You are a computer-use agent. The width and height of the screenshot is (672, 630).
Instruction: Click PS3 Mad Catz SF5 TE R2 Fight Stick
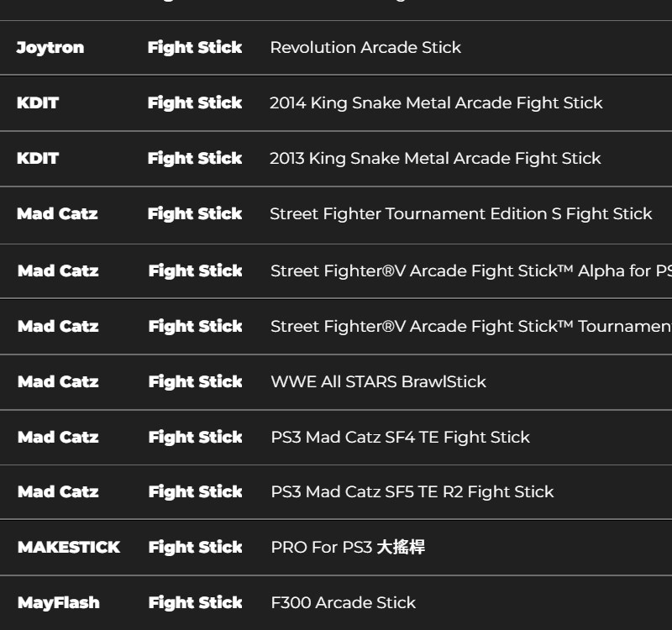(412, 492)
